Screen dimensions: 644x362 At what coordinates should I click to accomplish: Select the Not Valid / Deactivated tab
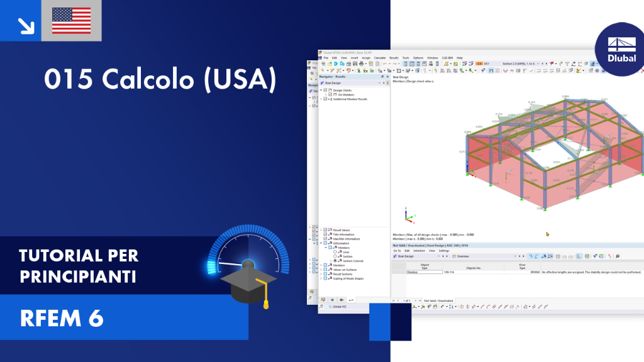pos(438,301)
